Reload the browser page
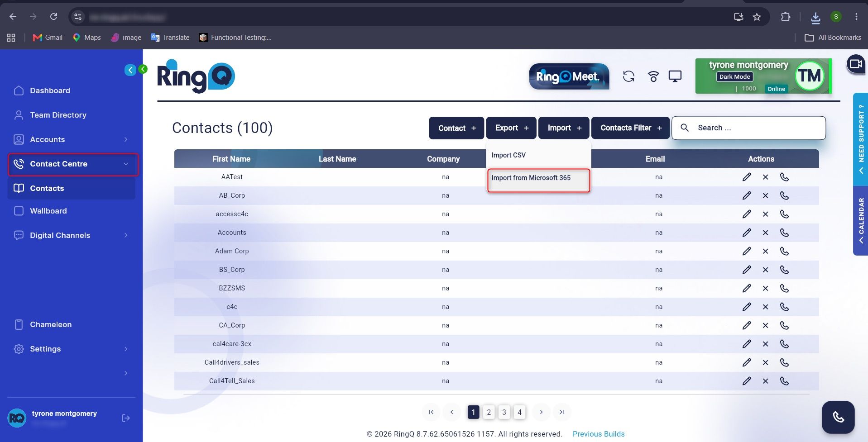 click(53, 17)
